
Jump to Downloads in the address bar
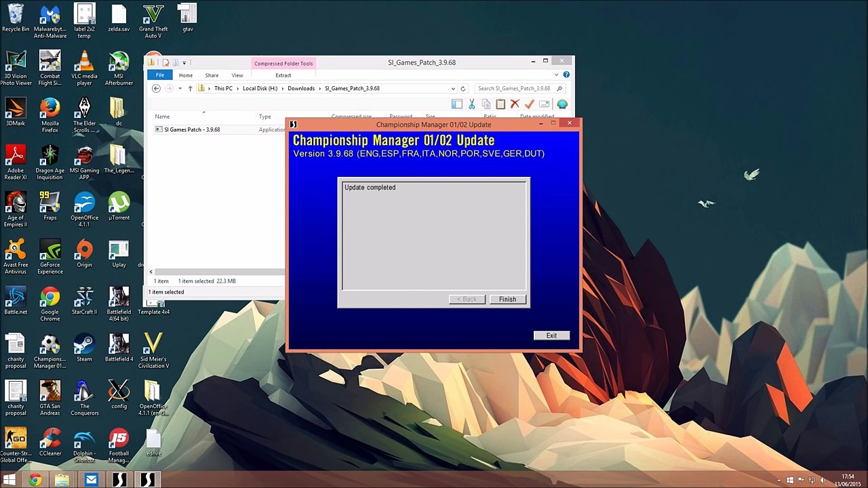(x=301, y=89)
